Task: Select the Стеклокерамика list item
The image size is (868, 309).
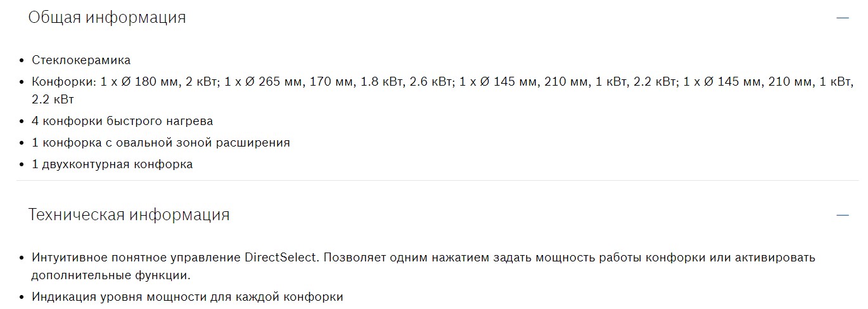Action: (81, 60)
